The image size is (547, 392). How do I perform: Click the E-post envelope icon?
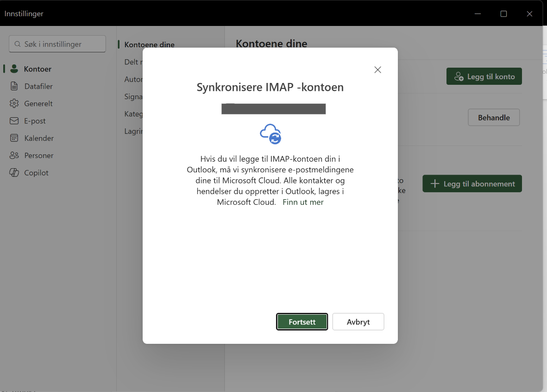(x=14, y=121)
